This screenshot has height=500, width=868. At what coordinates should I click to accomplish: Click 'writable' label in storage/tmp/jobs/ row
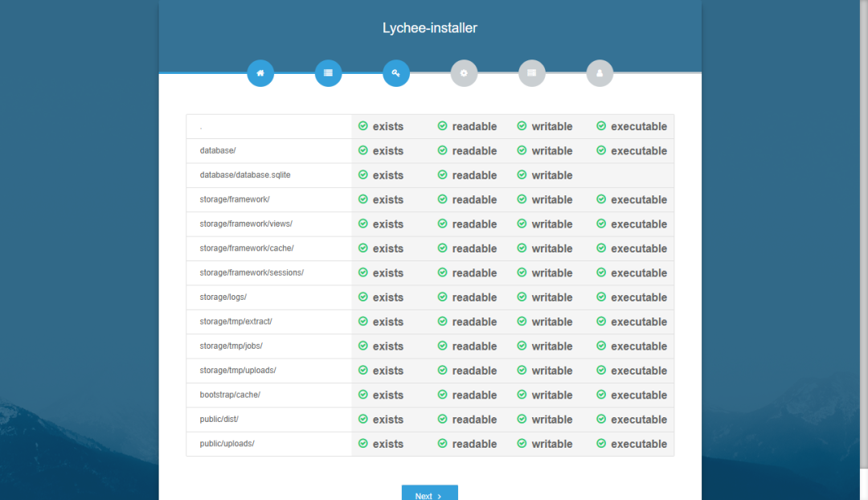(x=552, y=346)
